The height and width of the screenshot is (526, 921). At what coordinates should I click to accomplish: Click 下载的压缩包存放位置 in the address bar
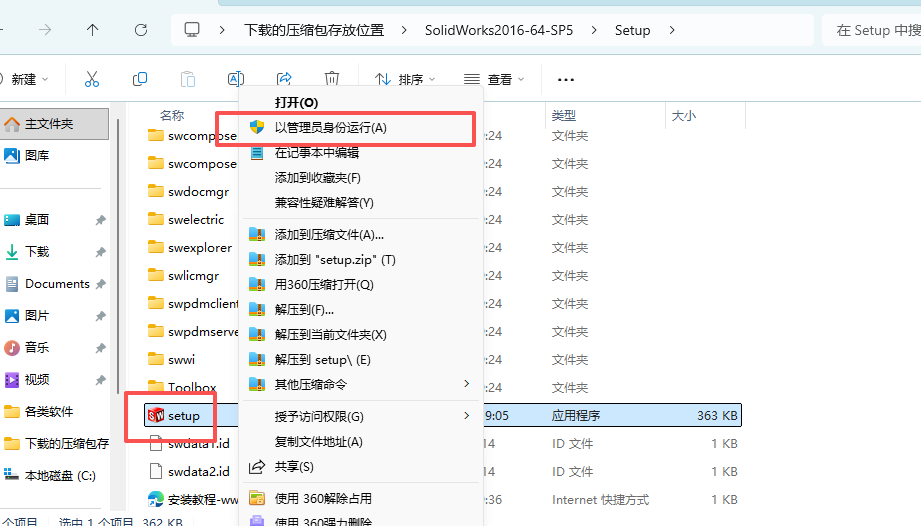pos(314,30)
